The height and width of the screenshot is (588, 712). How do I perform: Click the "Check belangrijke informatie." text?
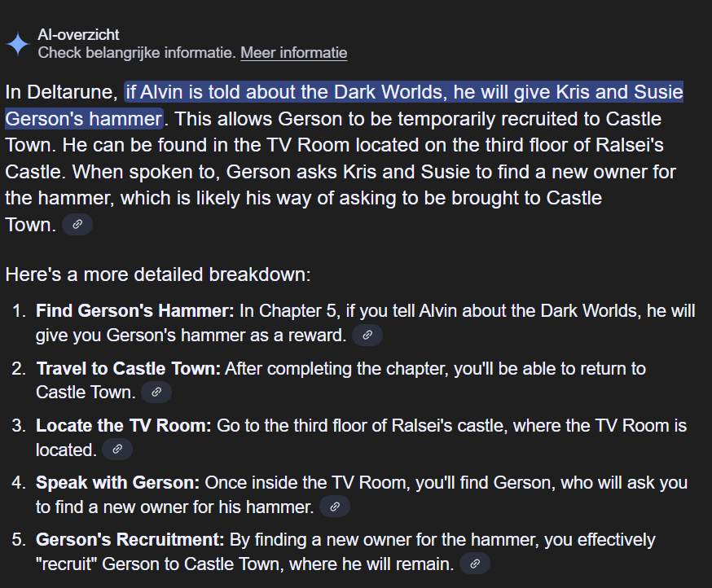click(x=137, y=53)
